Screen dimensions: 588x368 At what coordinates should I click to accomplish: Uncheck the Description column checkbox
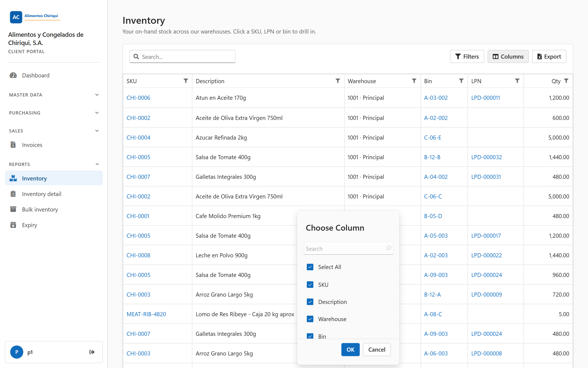point(310,302)
